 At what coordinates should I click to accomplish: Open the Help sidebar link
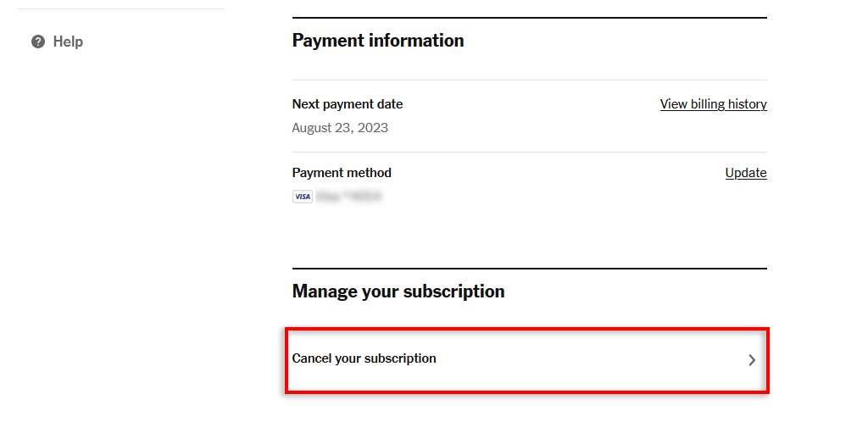pyautogui.click(x=68, y=42)
